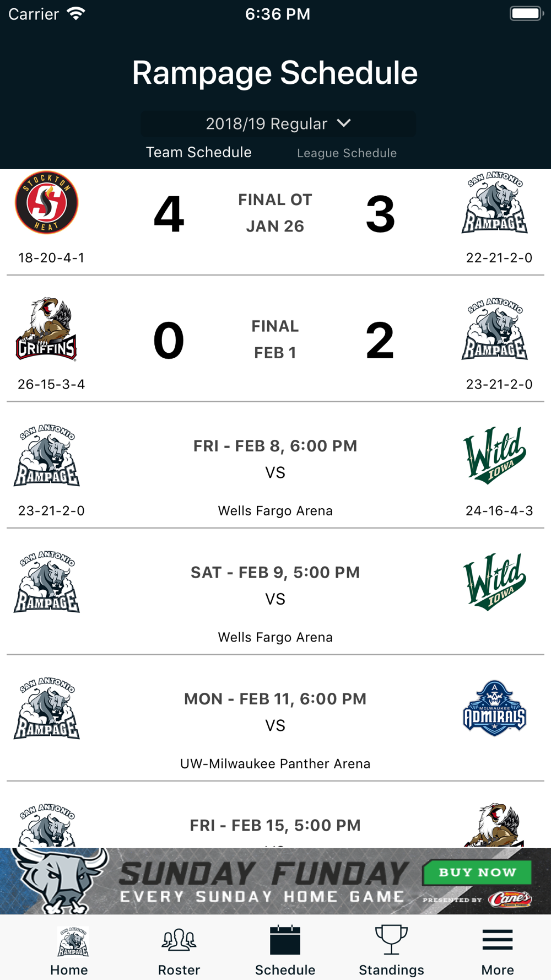Expand the 2018/19 Regular season dropdown

click(278, 124)
